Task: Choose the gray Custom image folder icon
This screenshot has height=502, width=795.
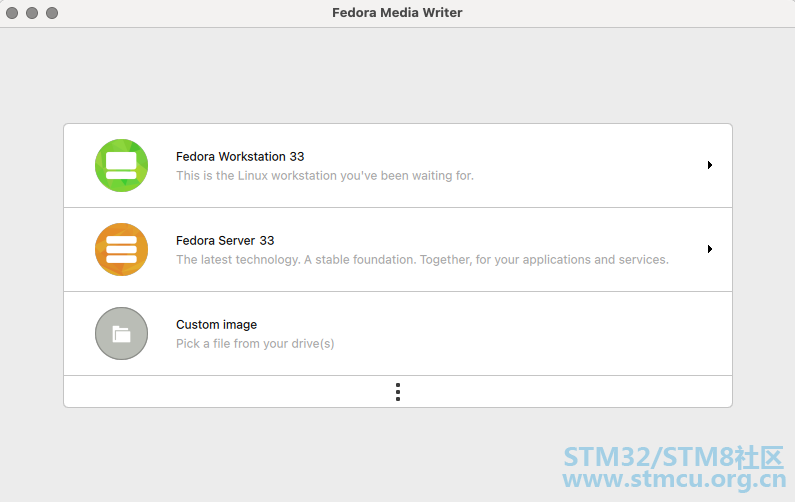Action: pos(121,334)
